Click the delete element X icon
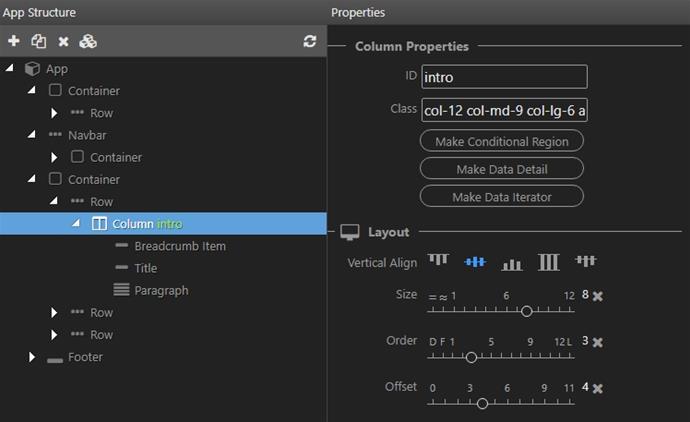The image size is (690, 422). 63,41
